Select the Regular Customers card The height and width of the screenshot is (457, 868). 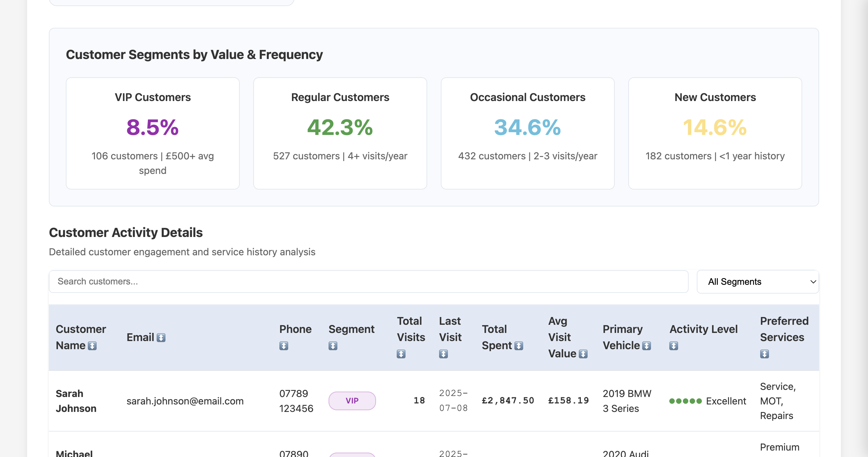coord(340,134)
